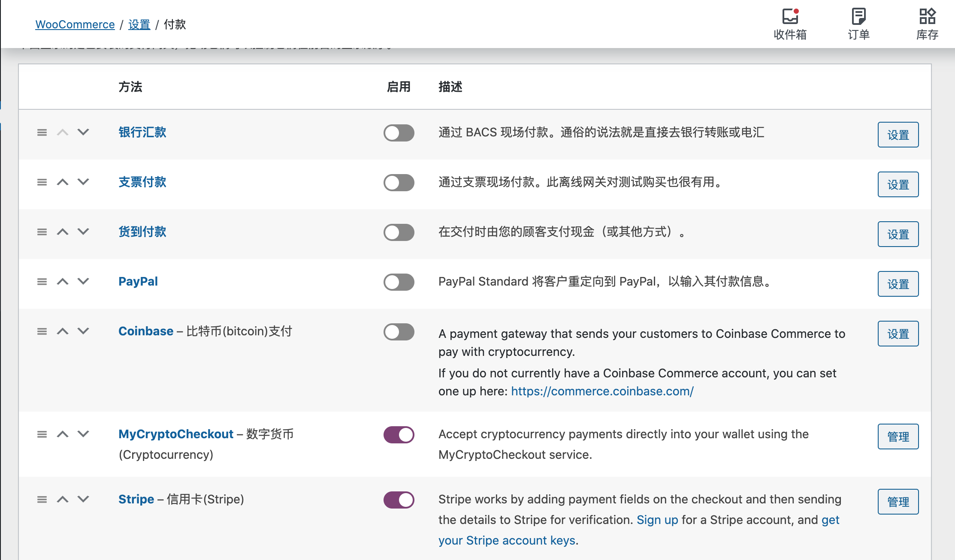Screen dimensions: 955x560
Task: Click the 启用 column header
Action: coord(399,87)
